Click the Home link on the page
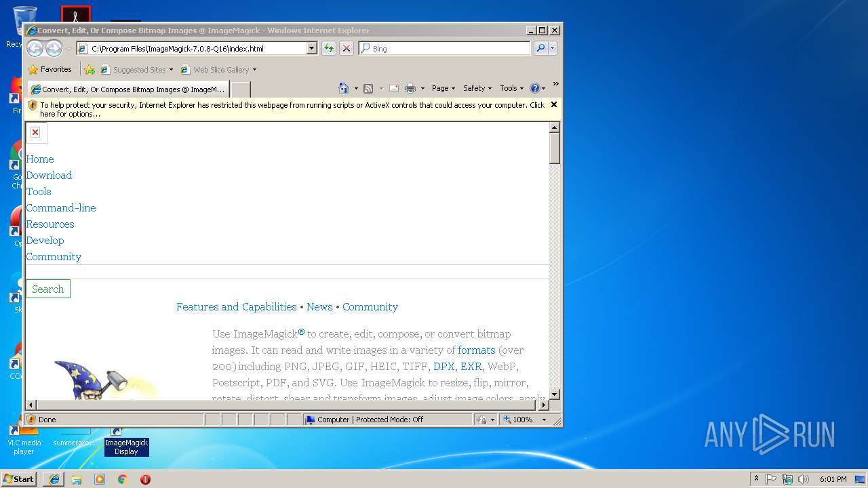 pos(40,159)
